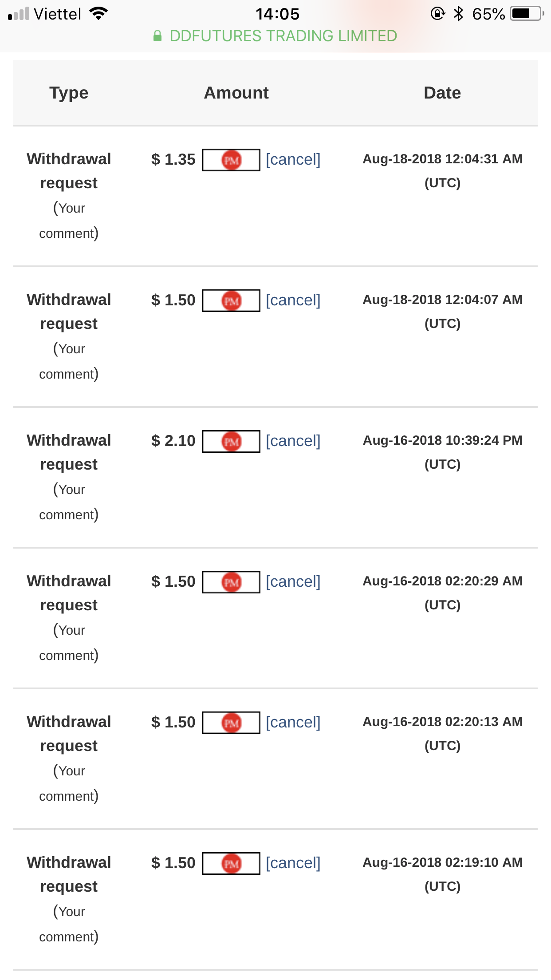Tap the Amount column header
Screen dimensions: 551x980
[x=236, y=93]
